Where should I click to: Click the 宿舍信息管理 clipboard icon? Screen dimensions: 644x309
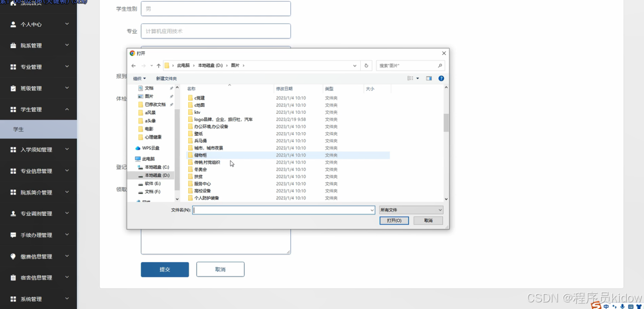(x=13, y=278)
